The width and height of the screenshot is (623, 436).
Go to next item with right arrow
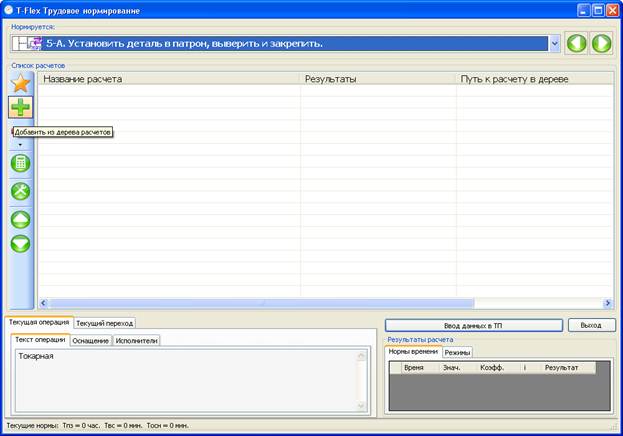pyautogui.click(x=601, y=43)
